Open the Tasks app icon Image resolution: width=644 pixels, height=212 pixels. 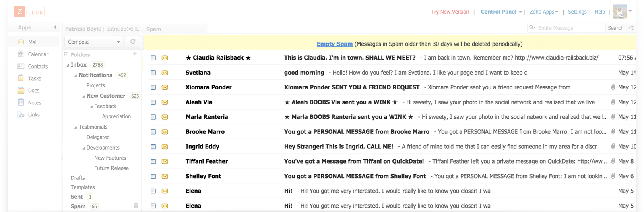[21, 79]
